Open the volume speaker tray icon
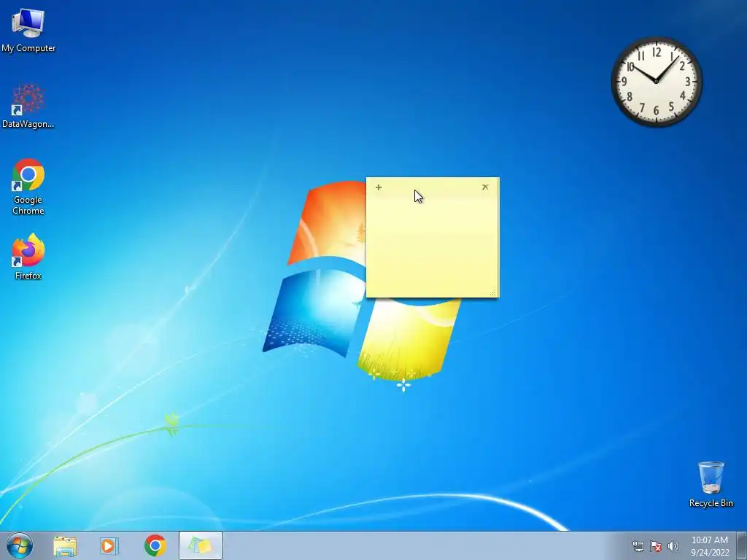 coord(673,546)
